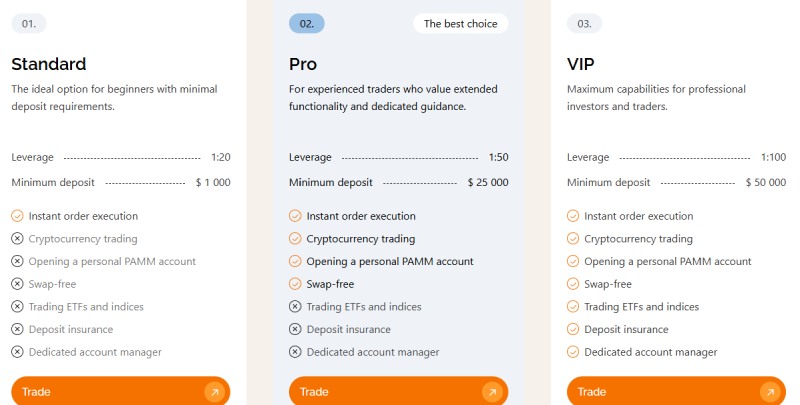Click the arrow icon on VIP Trade button
The height and width of the screenshot is (405, 800).
(770, 392)
